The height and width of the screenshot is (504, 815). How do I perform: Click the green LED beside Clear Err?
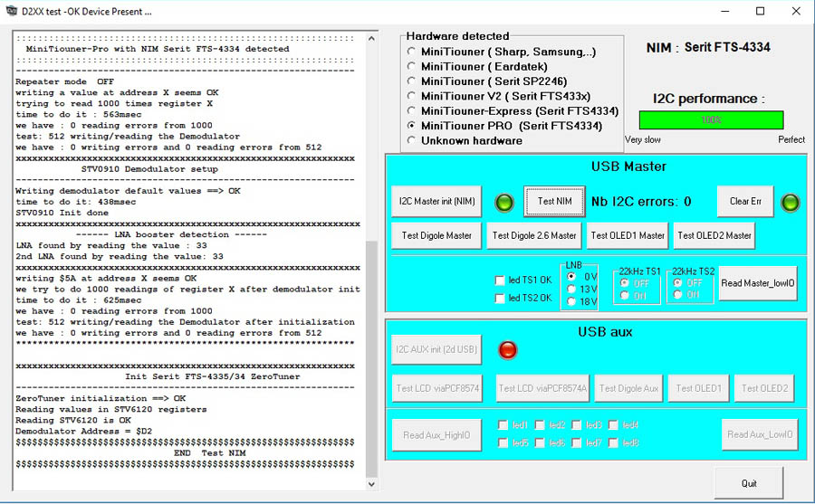click(x=791, y=202)
